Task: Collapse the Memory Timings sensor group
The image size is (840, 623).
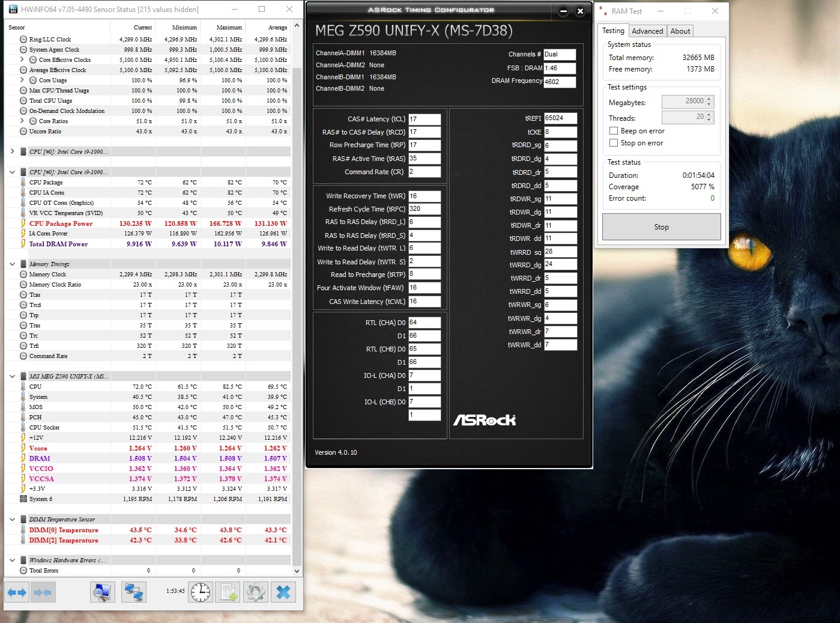Action: (12, 264)
